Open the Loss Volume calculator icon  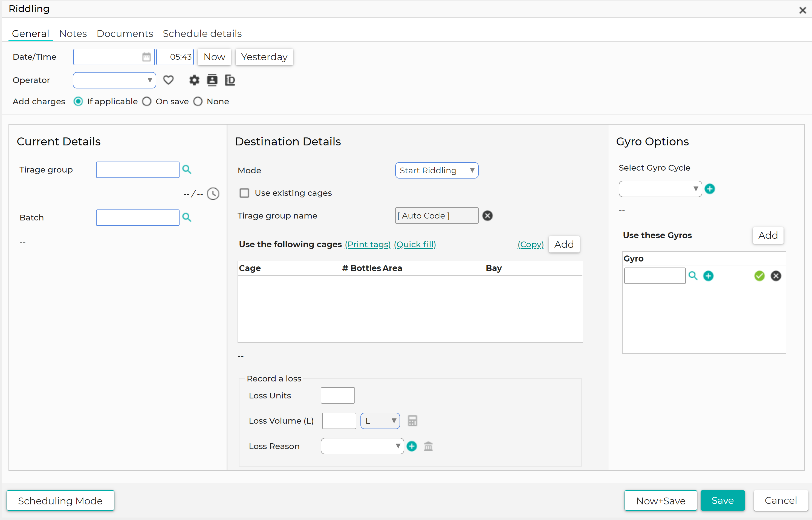pos(412,421)
